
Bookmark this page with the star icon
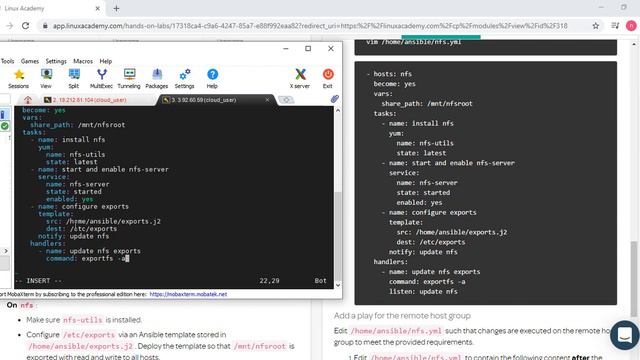[596, 26]
